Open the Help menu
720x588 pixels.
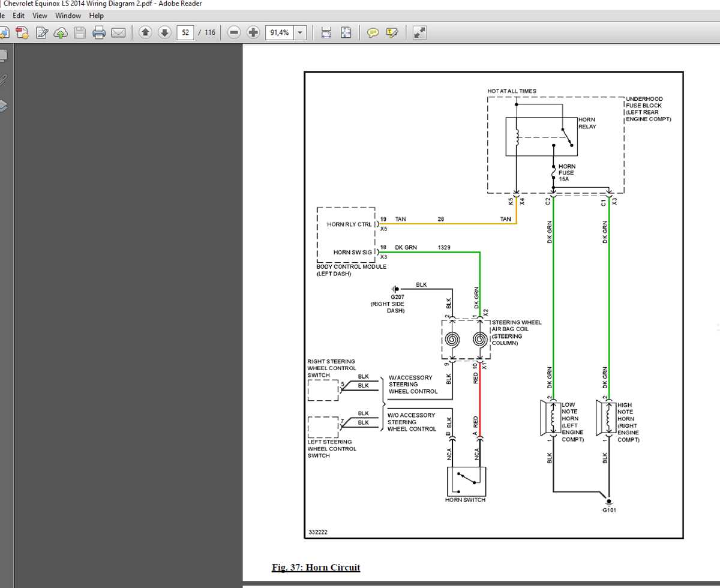[97, 16]
